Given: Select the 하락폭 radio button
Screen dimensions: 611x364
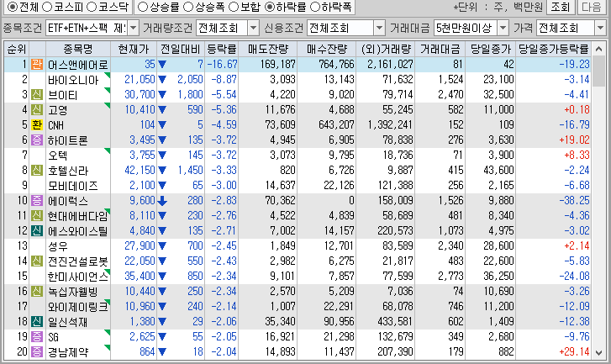Looking at the screenshot, I should click(314, 7).
